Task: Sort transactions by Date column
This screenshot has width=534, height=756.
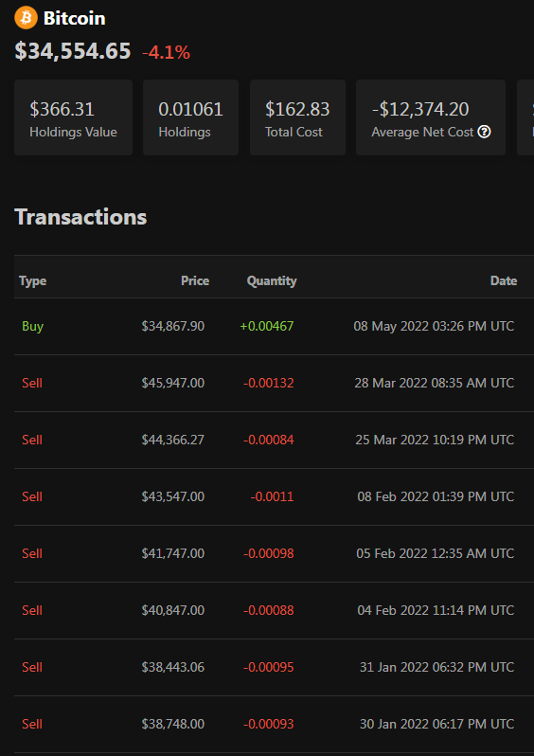Action: (x=504, y=281)
